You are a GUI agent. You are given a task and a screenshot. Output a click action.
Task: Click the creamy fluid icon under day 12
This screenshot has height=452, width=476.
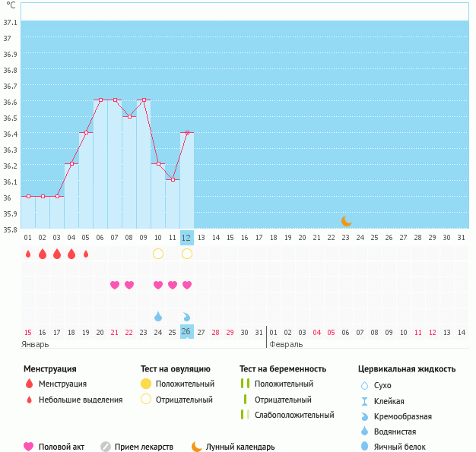[x=187, y=316]
